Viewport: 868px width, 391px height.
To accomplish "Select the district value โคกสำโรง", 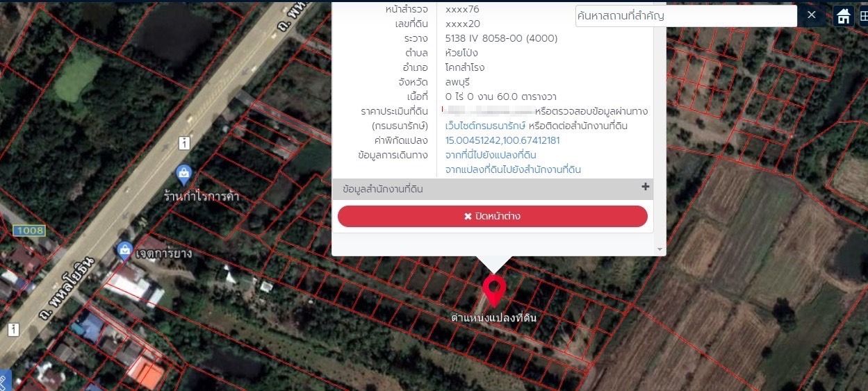I will 465,67.
